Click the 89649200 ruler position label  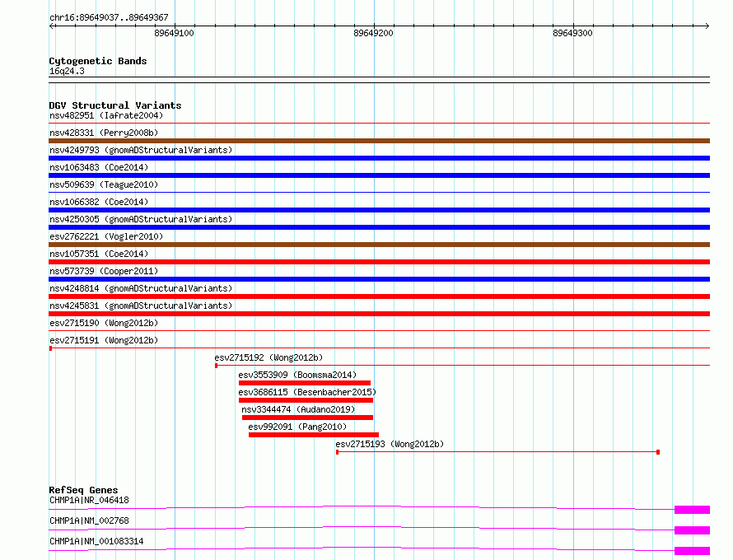373,33
